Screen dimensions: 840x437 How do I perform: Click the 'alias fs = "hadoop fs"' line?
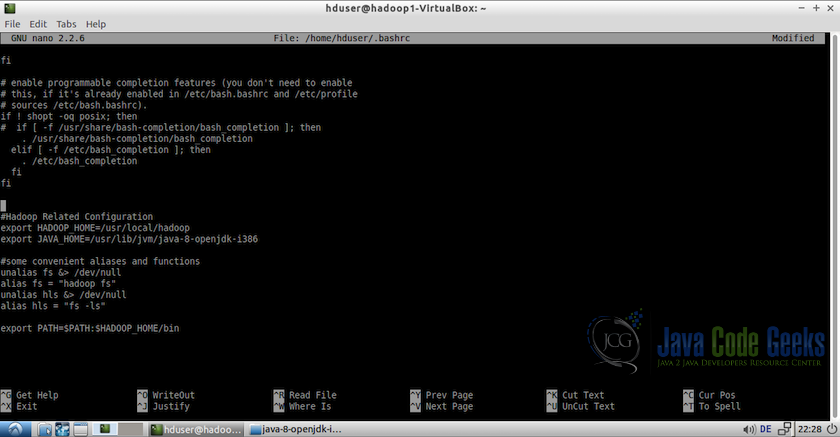click(58, 284)
